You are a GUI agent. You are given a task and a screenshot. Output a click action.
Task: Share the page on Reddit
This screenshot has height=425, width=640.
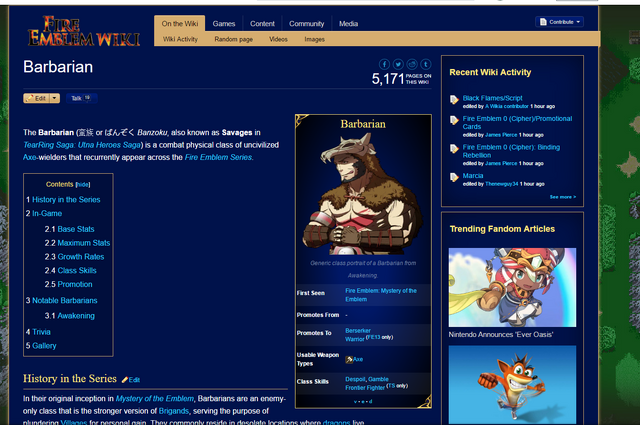(412, 64)
